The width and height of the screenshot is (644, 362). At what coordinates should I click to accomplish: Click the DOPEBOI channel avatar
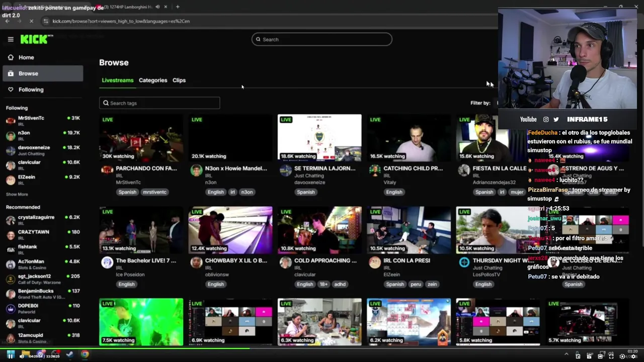pyautogui.click(x=11, y=308)
